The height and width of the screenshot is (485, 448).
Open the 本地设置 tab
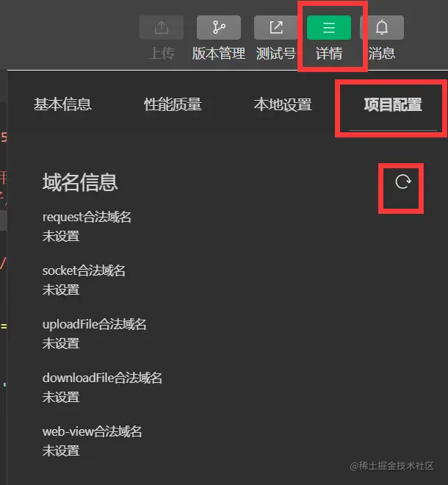(283, 104)
